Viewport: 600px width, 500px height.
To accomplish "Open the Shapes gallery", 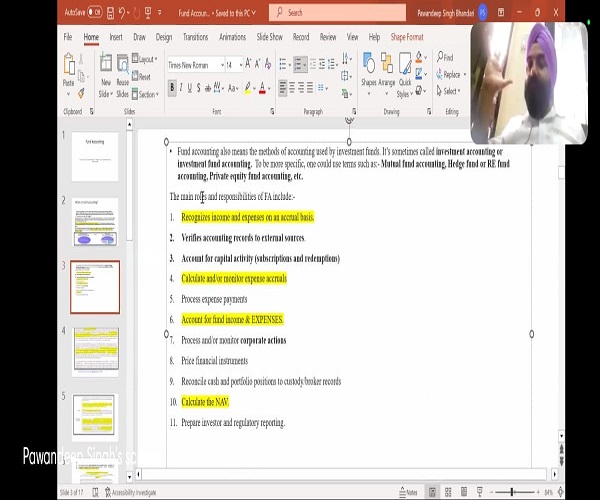I will pos(368,71).
